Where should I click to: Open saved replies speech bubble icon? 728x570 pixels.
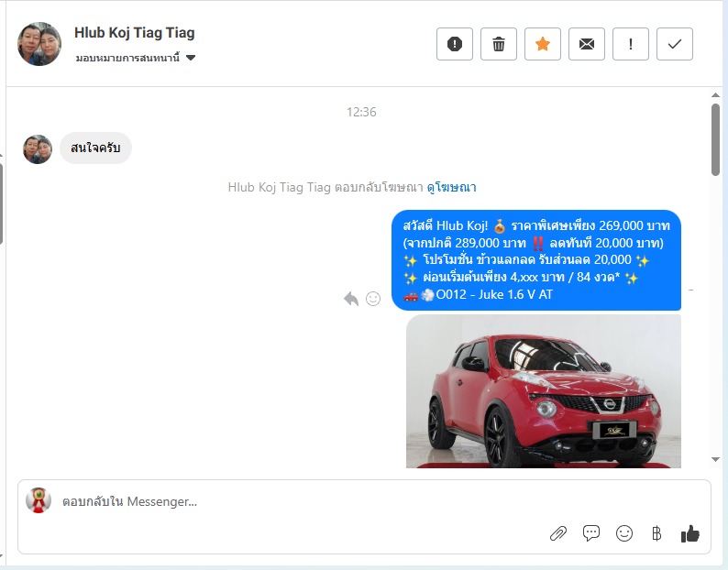point(591,533)
